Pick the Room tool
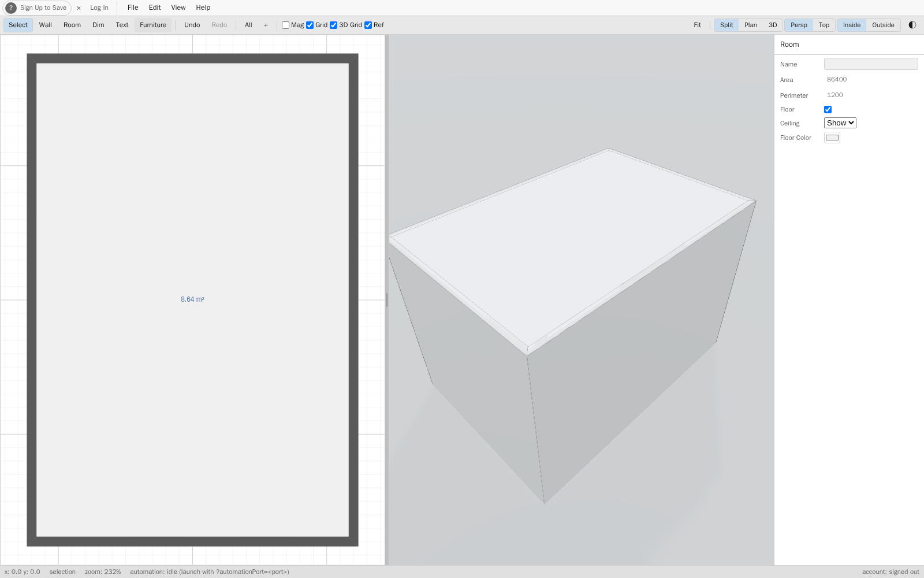The width and height of the screenshot is (924, 578). (x=72, y=25)
